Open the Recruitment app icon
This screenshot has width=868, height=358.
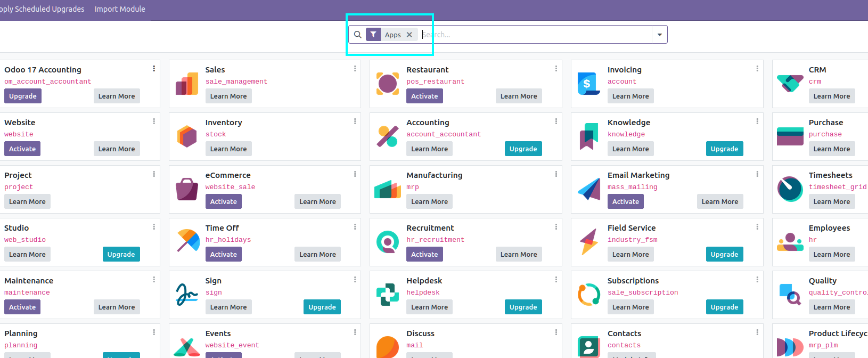388,242
